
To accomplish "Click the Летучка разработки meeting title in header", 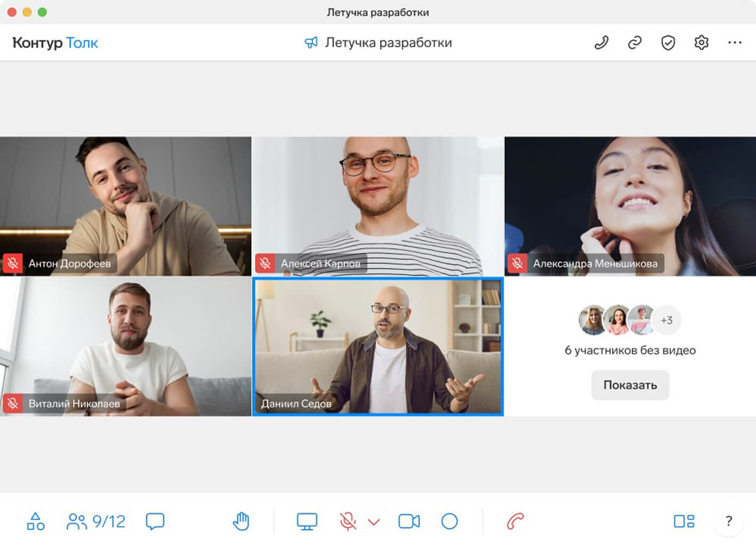I will pos(389,43).
